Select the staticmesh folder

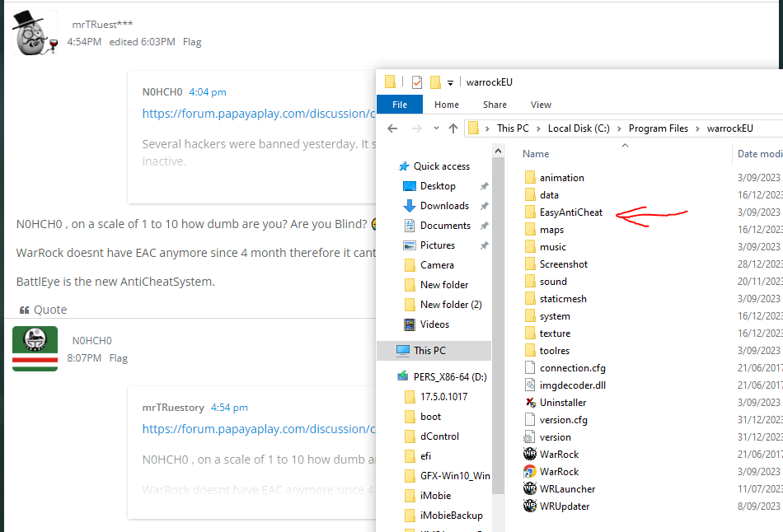(556, 299)
